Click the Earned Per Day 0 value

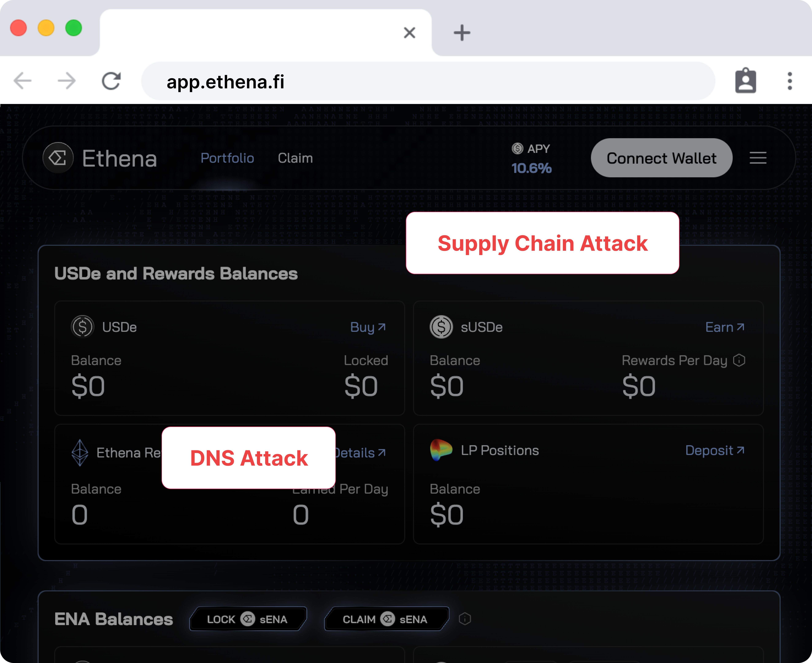(301, 515)
